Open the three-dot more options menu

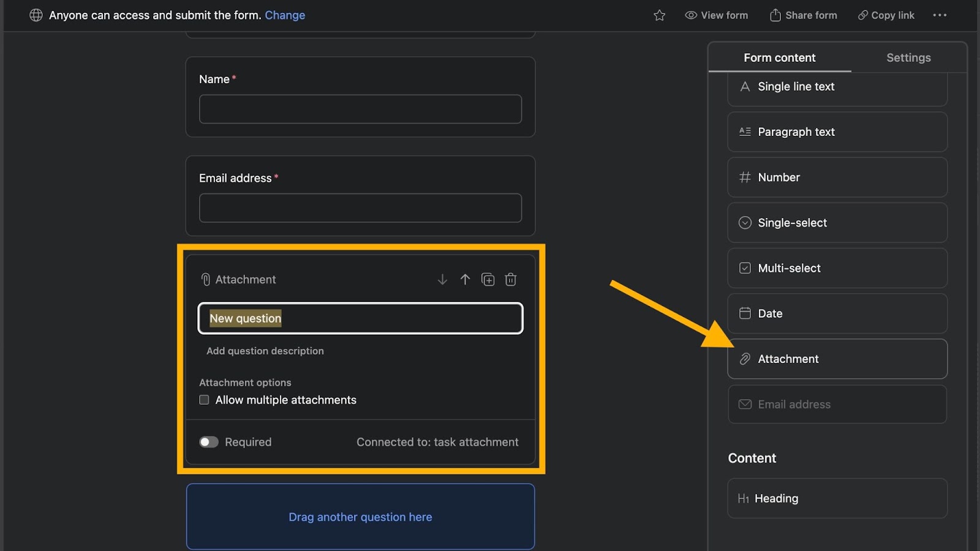tap(940, 15)
